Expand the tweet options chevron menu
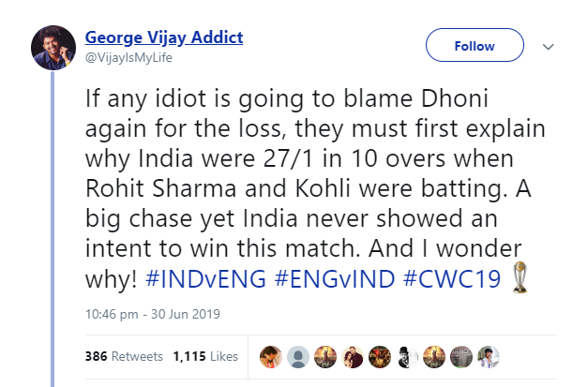Viewport: 588px width, 387px height. [x=550, y=46]
